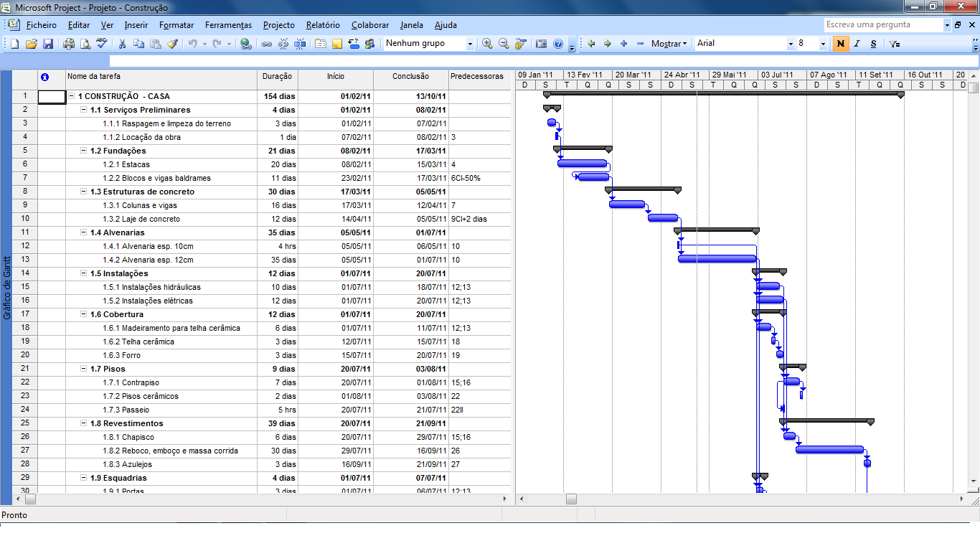
Task: Toggle bold formatting
Action: tap(840, 43)
